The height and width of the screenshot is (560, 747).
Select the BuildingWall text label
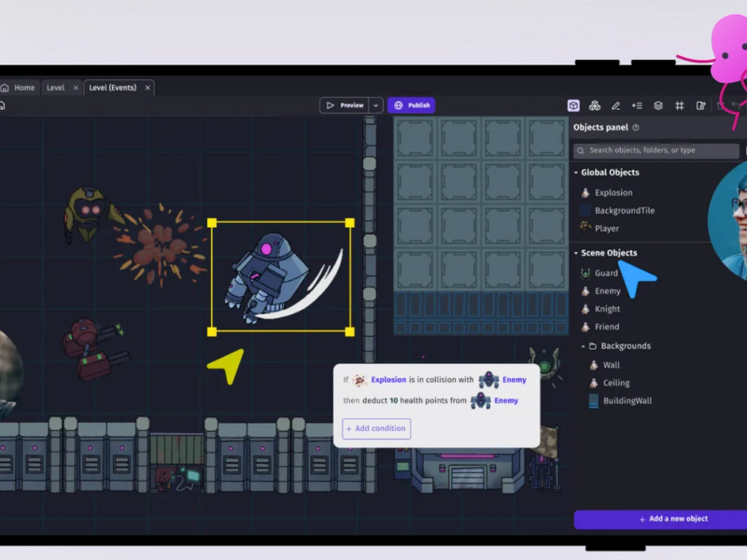(627, 401)
